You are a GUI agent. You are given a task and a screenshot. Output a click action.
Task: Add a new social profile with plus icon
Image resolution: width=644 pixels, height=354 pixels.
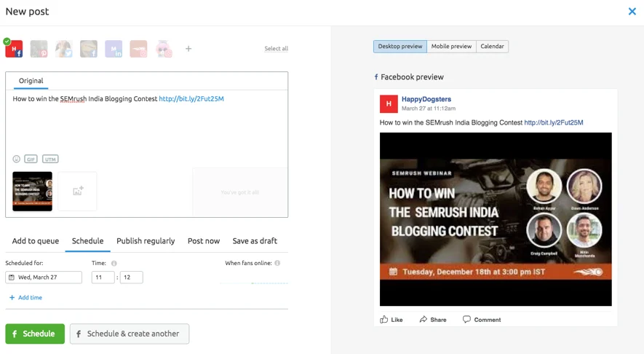coord(188,49)
